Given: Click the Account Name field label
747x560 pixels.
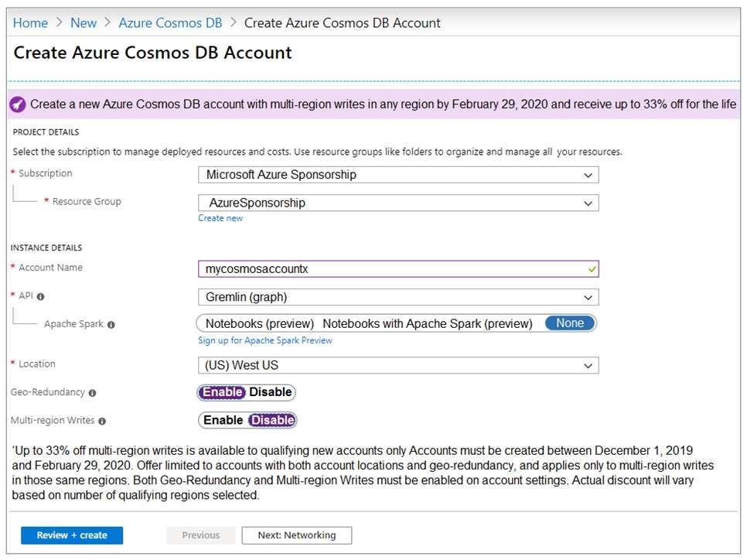Looking at the screenshot, I should click(x=50, y=268).
